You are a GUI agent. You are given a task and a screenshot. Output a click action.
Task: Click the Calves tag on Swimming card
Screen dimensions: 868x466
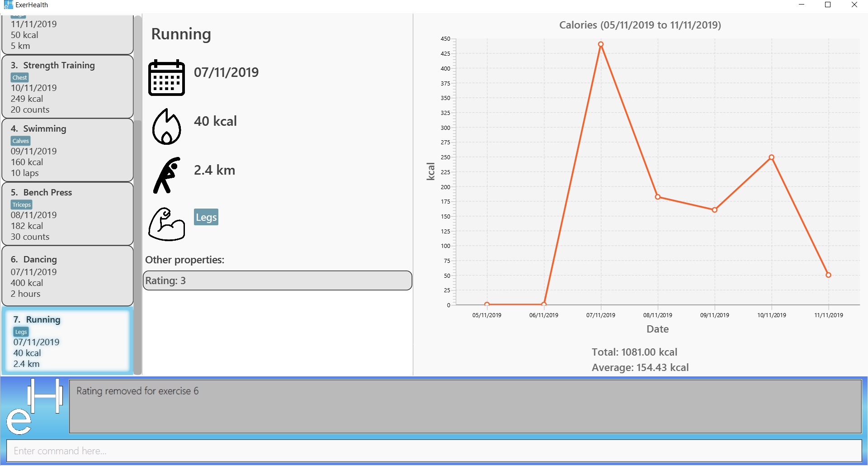21,141
